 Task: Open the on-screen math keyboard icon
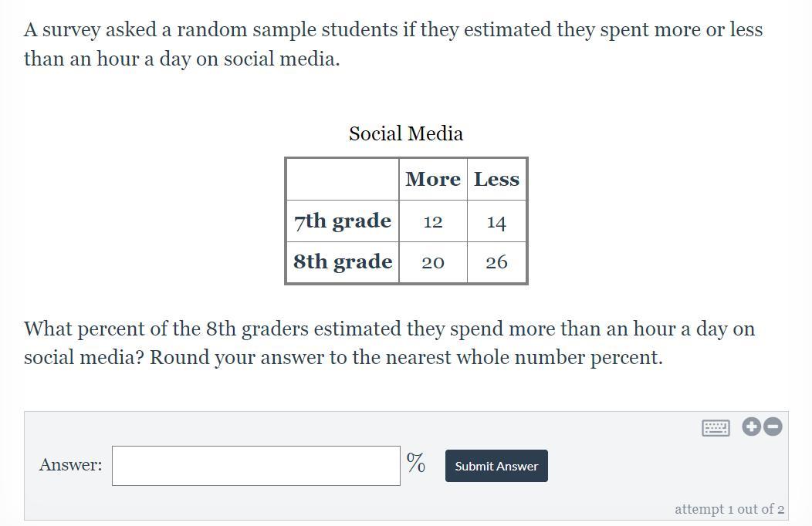[716, 427]
